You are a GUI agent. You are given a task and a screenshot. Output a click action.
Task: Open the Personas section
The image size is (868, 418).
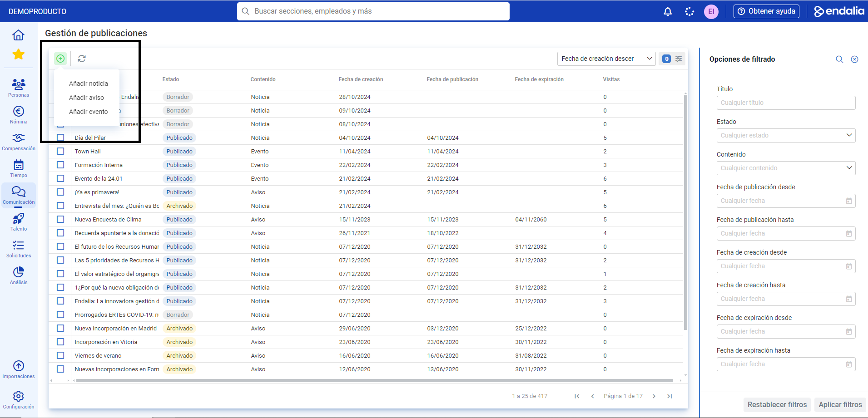point(19,88)
